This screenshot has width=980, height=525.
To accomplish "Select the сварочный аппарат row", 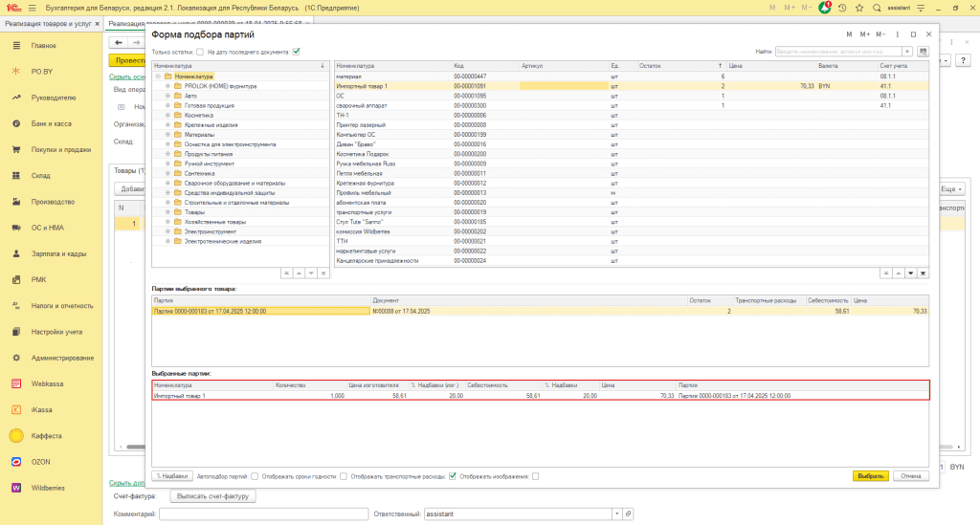I will tap(632, 105).
